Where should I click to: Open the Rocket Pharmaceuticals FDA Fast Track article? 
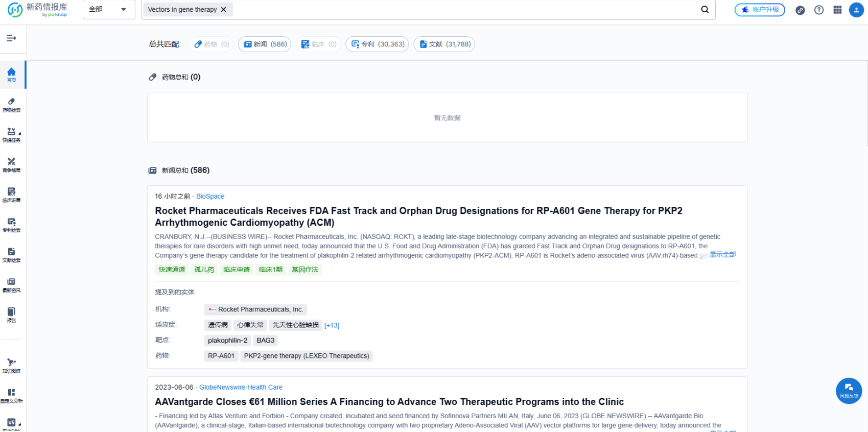tap(418, 217)
